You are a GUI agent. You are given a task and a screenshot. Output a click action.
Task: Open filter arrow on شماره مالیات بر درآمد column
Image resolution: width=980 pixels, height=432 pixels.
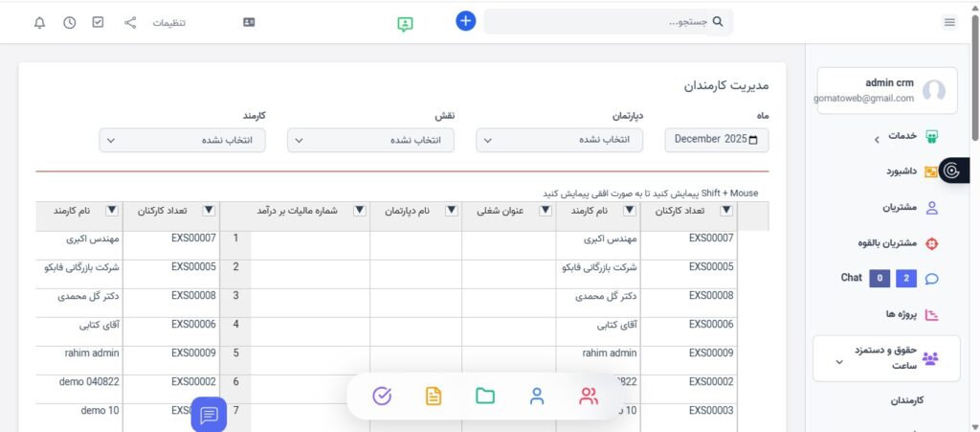tap(360, 211)
